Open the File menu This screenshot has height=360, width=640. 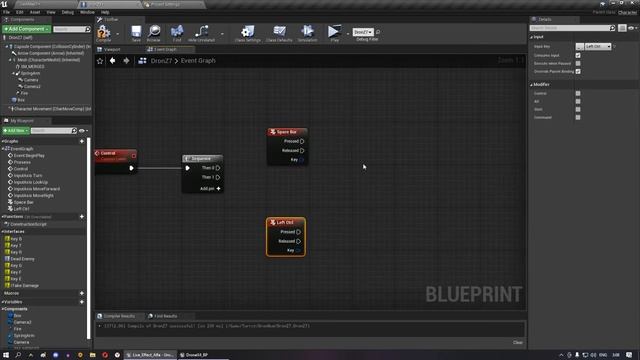click(7, 12)
